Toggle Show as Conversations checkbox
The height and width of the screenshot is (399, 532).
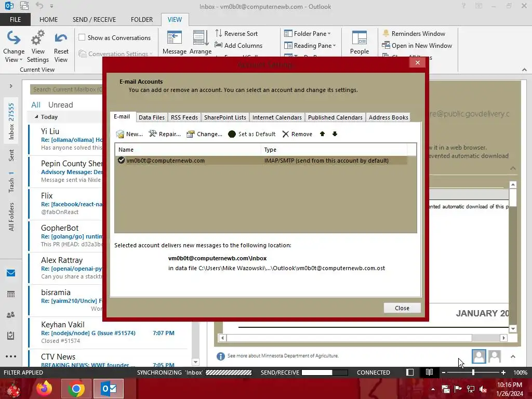tap(82, 37)
